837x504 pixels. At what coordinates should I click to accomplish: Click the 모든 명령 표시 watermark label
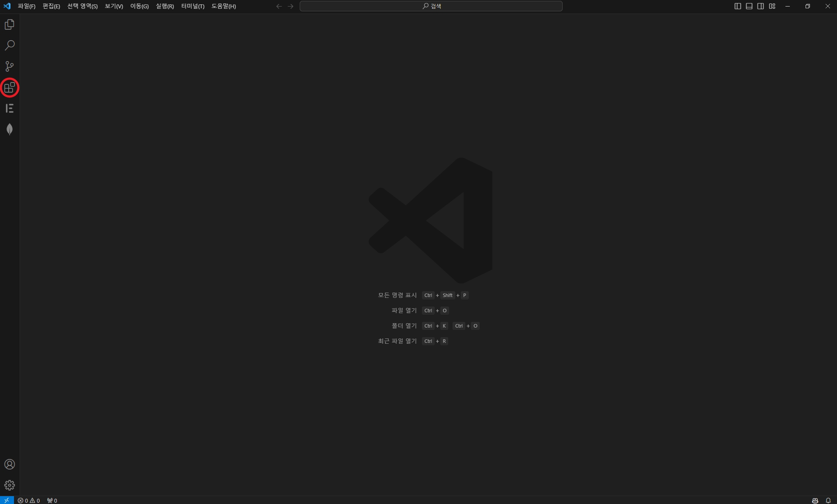tap(398, 295)
